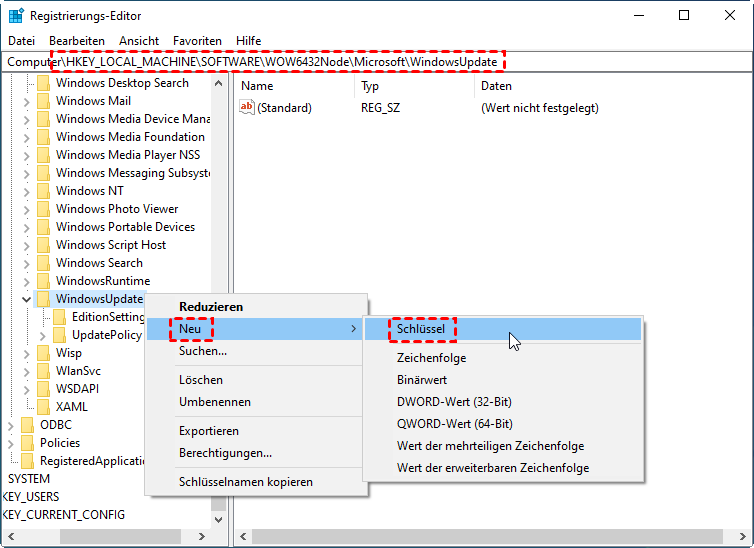
Task: Select the Windows Media Device Manager key
Action: [x=133, y=119]
